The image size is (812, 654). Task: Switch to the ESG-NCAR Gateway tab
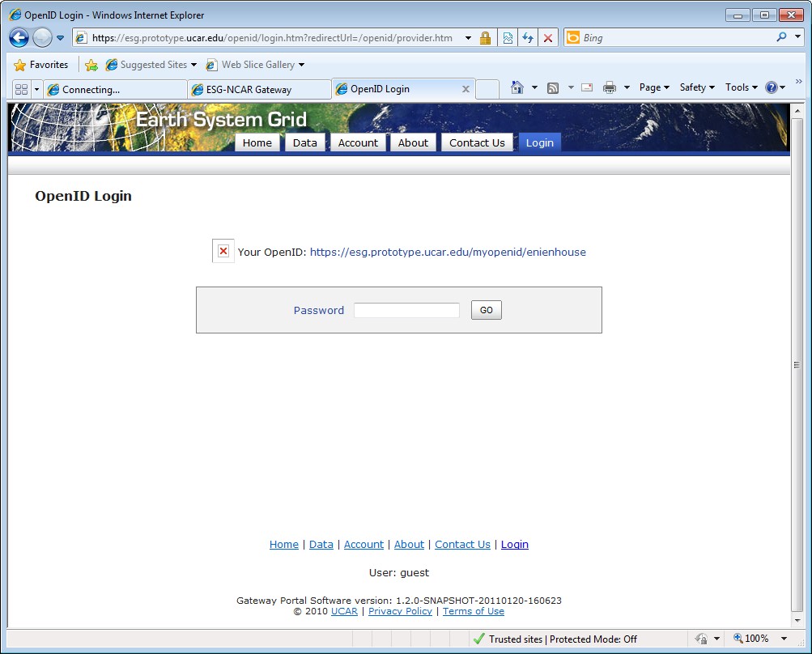pyautogui.click(x=259, y=89)
